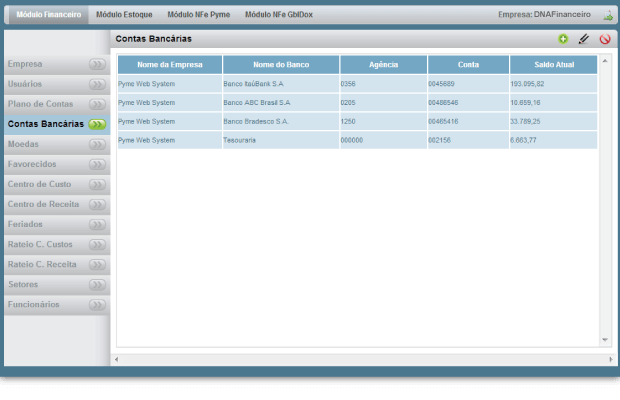Select Centro de Custo menu item
Screen dimensions: 620x400
click(39, 184)
